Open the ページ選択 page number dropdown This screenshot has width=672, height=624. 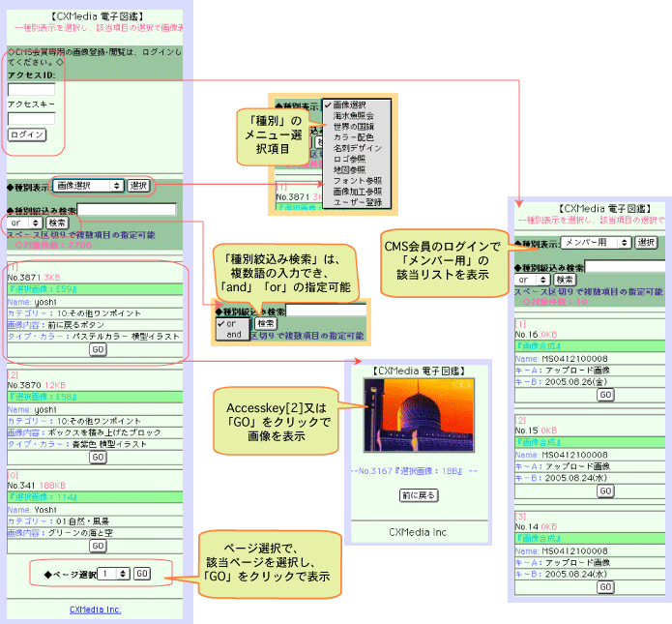pos(113,574)
